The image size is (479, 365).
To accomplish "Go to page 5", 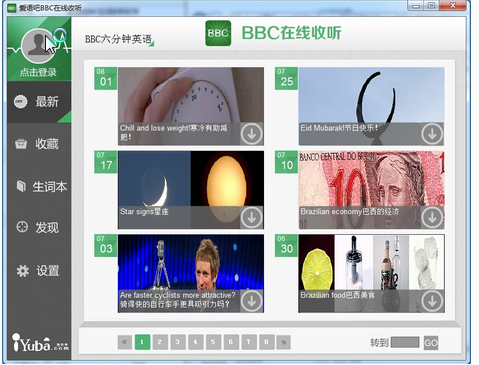I will 213,342.
